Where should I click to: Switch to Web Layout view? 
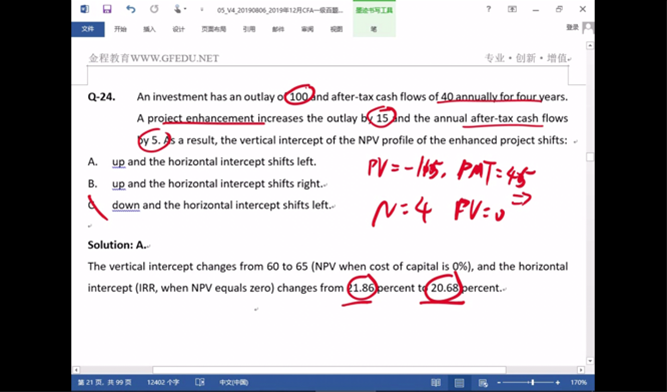click(x=483, y=382)
